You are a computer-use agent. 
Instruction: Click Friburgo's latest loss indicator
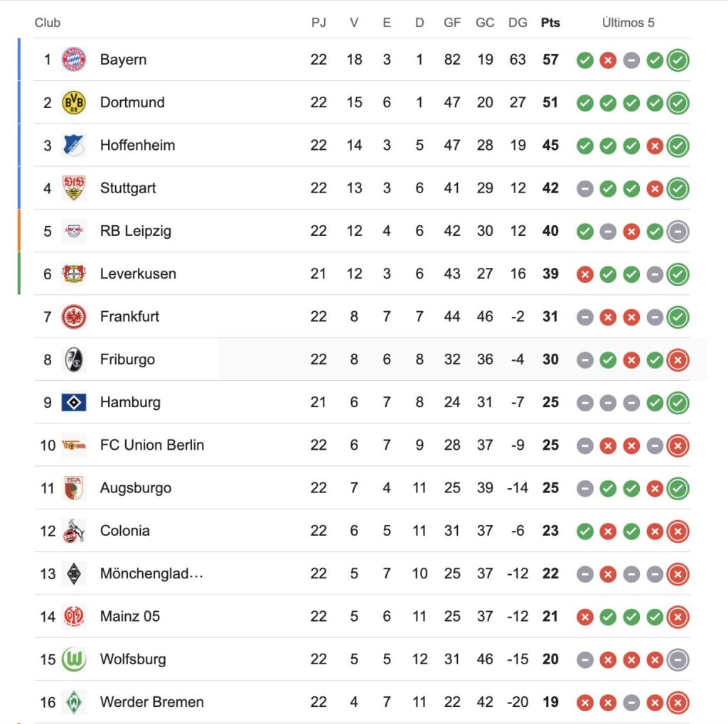tap(678, 360)
